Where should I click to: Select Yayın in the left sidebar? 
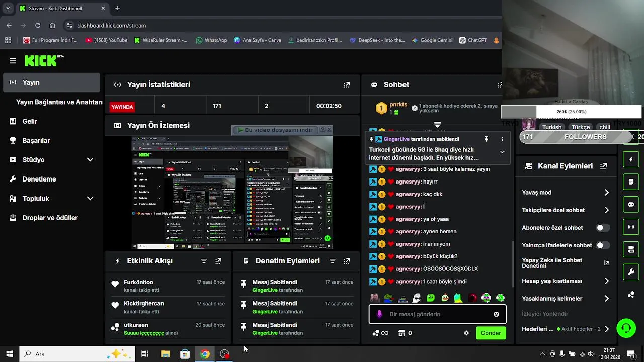(51, 82)
